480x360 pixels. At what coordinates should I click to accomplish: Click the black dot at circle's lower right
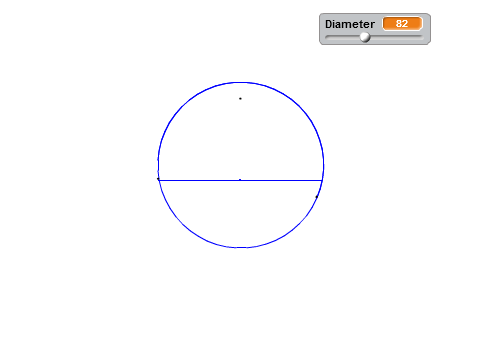317,197
